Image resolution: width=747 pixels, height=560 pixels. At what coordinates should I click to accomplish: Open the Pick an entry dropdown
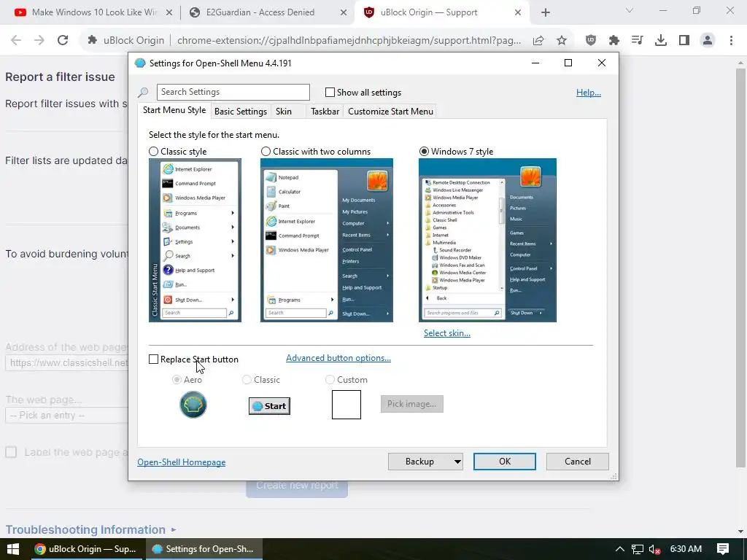coord(66,415)
